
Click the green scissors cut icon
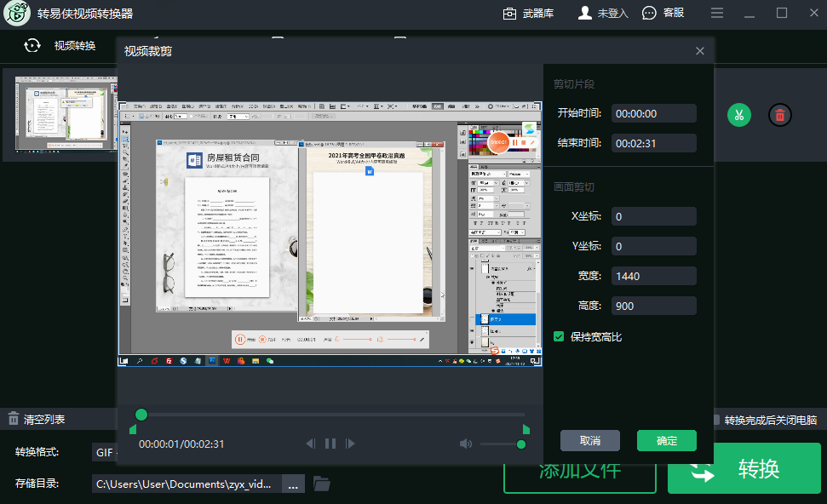pos(738,115)
